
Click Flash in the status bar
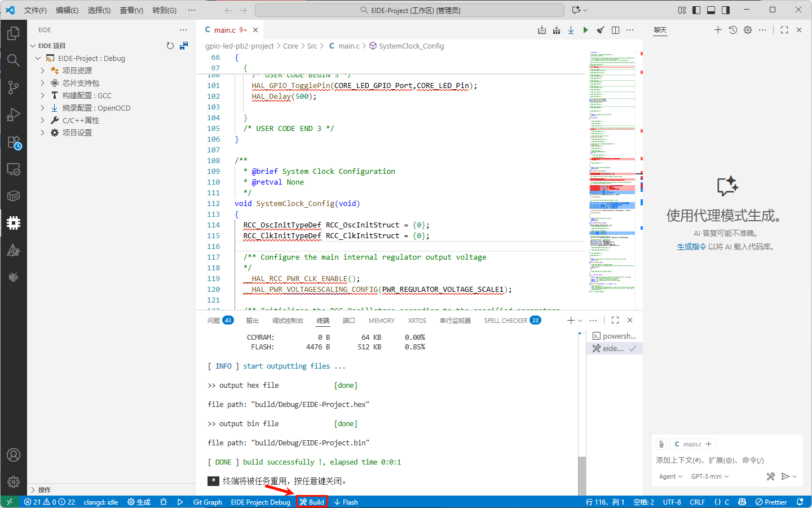(346, 502)
